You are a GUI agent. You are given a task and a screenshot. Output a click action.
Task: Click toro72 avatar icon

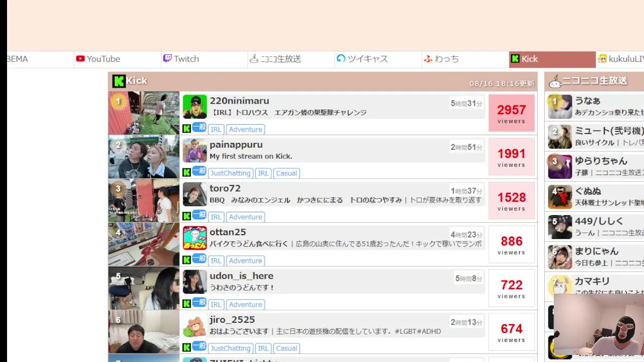tap(195, 195)
